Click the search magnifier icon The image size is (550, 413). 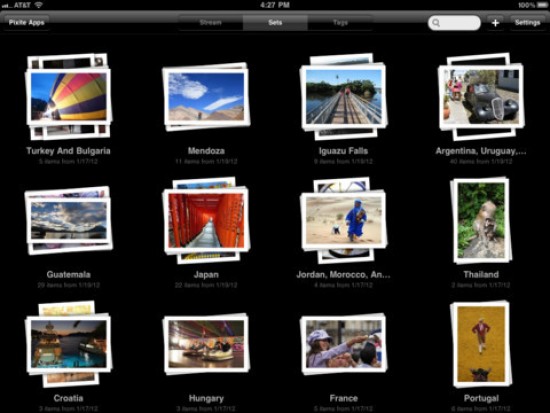(436, 23)
